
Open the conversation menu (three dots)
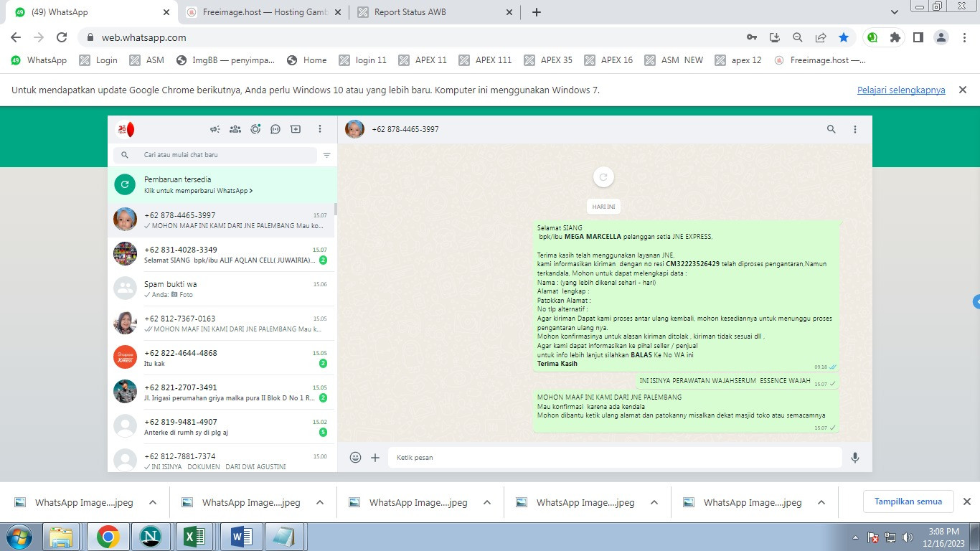(855, 129)
